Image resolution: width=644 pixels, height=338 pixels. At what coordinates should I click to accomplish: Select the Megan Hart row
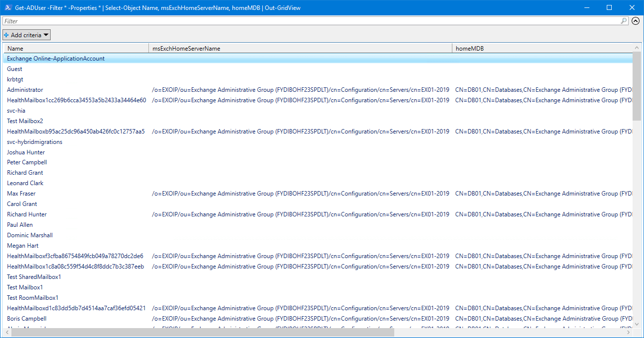[x=318, y=246]
